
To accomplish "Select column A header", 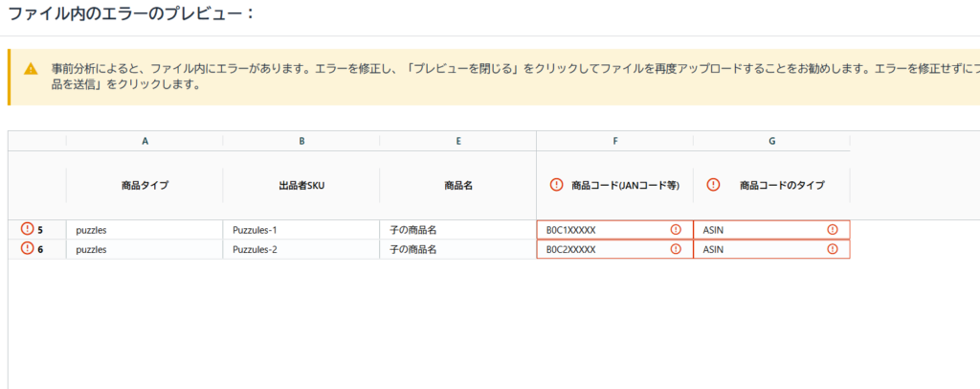I will [145, 141].
